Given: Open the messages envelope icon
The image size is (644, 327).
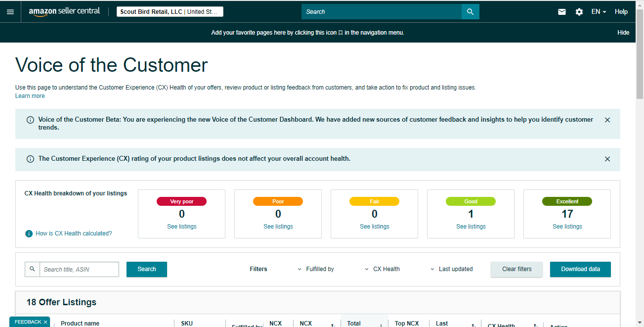Looking at the screenshot, I should coord(562,12).
